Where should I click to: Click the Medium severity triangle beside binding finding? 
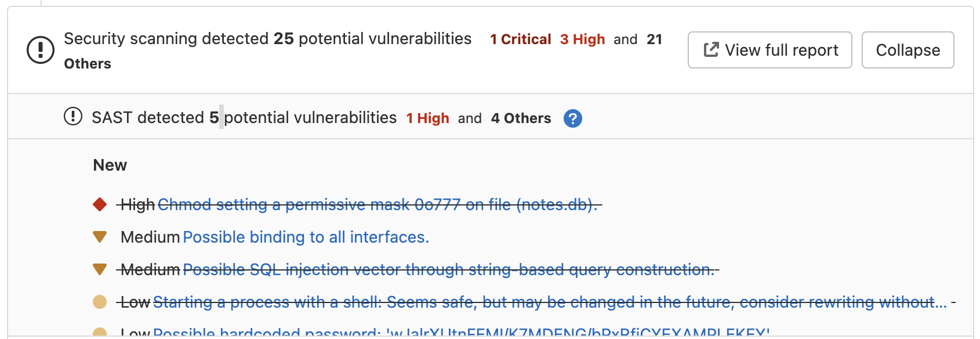[x=99, y=237]
